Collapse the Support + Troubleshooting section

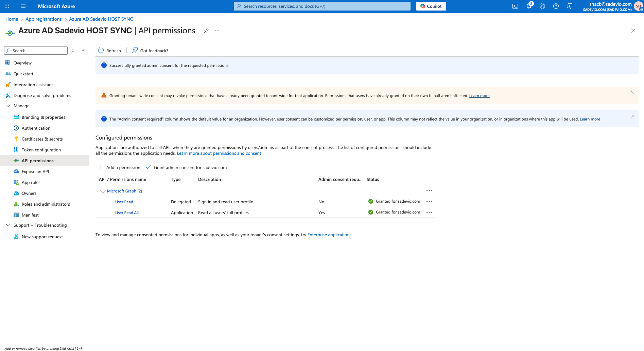pyautogui.click(x=8, y=225)
